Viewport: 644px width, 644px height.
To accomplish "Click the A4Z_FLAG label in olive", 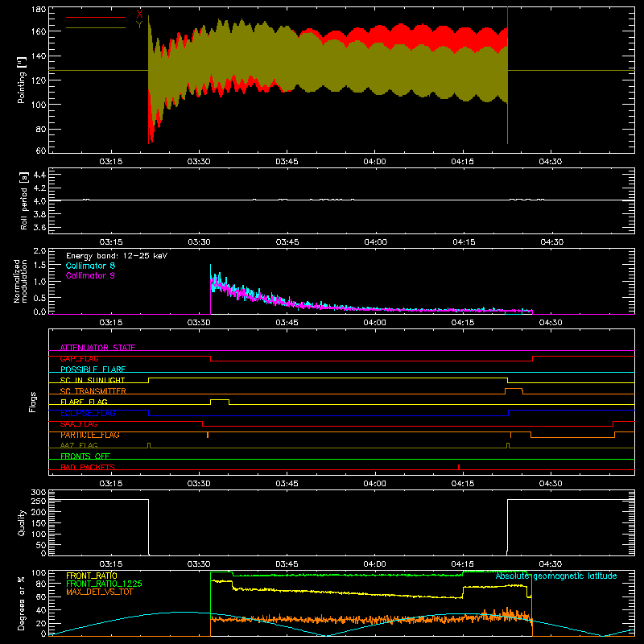I will [x=79, y=445].
